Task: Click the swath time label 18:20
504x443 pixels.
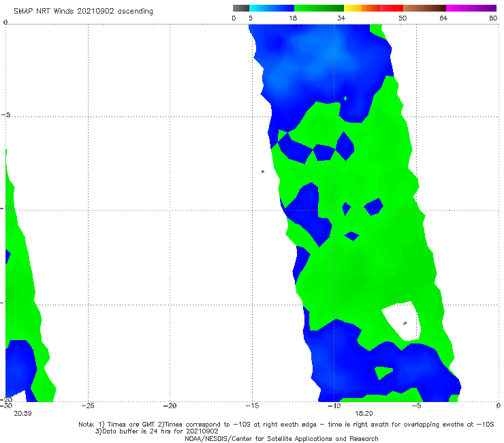Action: pos(364,414)
